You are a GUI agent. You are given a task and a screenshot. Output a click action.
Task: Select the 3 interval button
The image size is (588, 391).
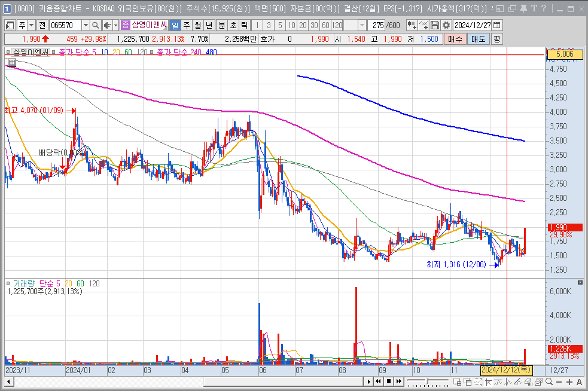[x=269, y=25]
